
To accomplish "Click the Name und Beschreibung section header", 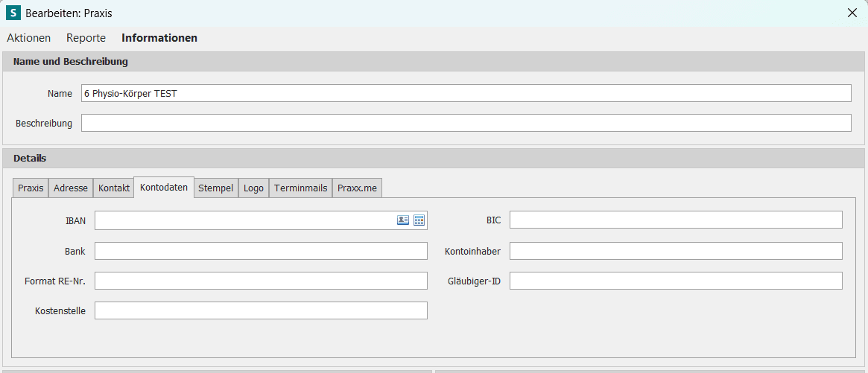I will click(x=434, y=62).
